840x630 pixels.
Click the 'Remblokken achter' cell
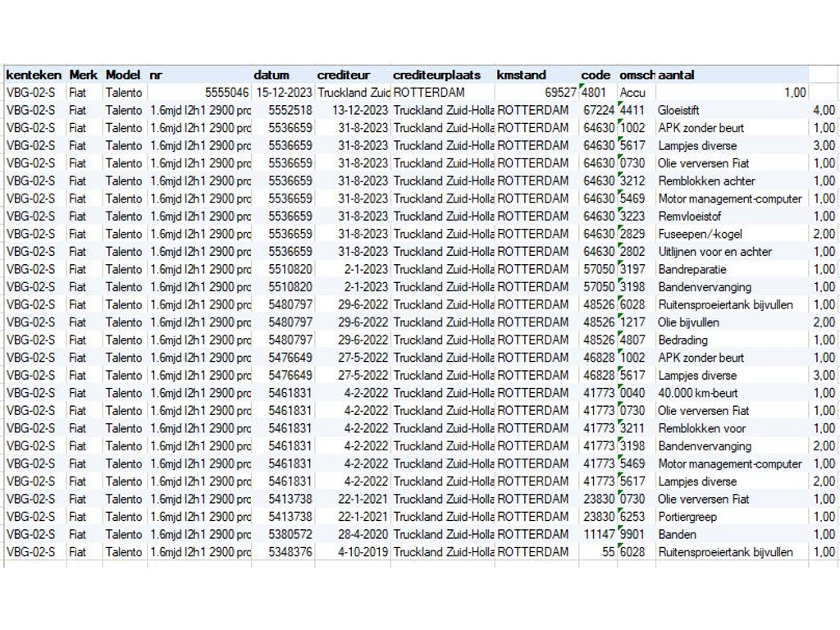(x=732, y=180)
